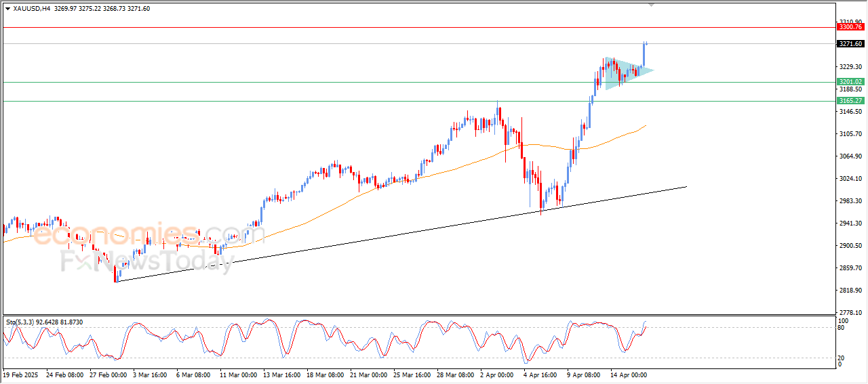868x384 pixels.
Task: Select the red 3300.76 price label
Action: (850, 27)
